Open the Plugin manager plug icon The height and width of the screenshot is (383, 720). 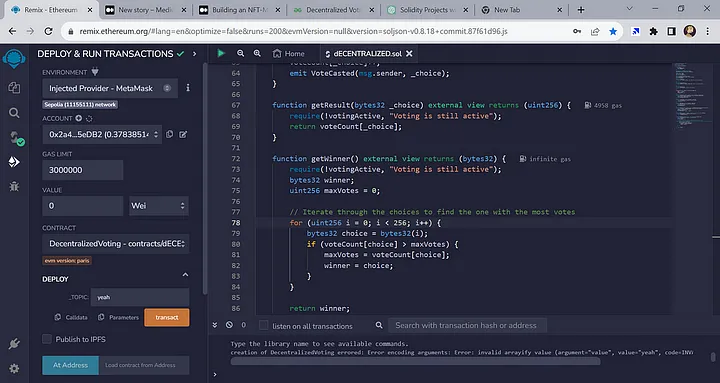click(14, 344)
